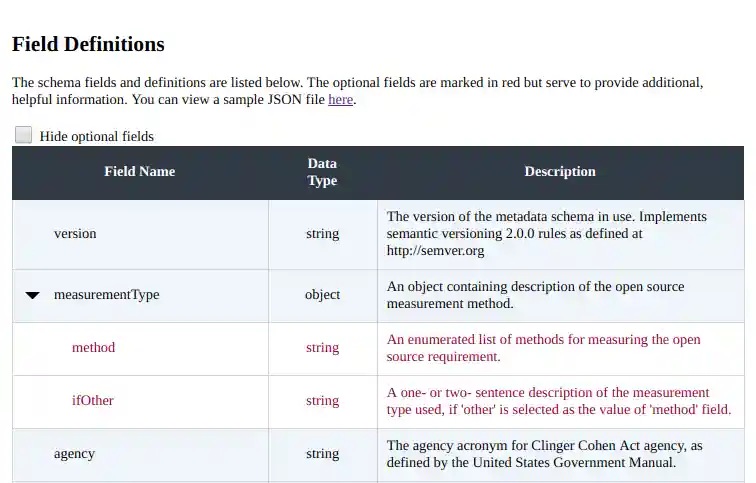This screenshot has height=483, width=756.
Task: Collapse the measurementType row arrow
Action: (x=33, y=295)
